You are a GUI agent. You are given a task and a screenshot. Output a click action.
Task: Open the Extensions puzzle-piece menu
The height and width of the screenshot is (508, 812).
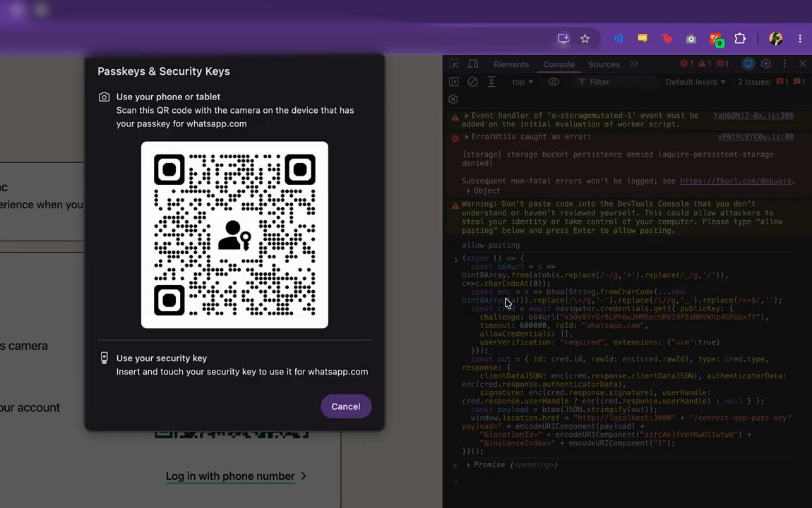pyautogui.click(x=740, y=39)
